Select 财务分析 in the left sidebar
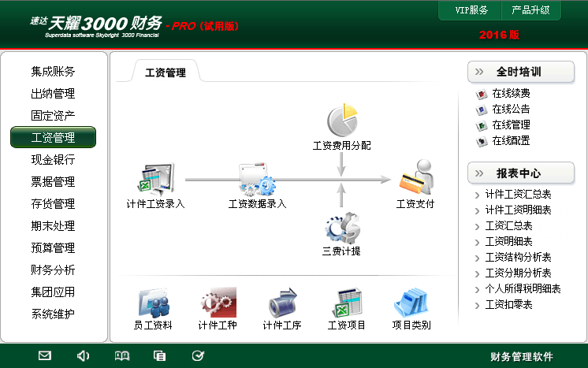This screenshot has height=368, width=588. click(53, 269)
